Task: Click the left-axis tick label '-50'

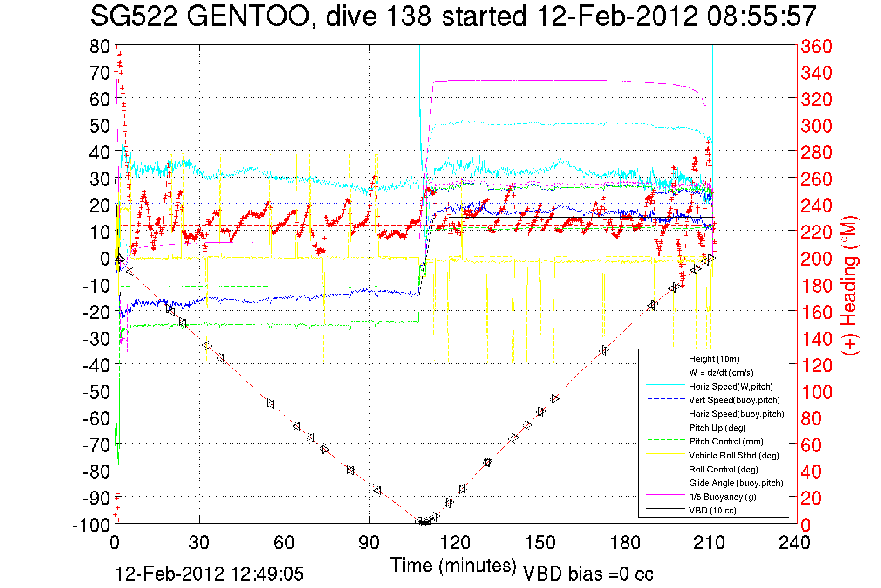Action: click(x=96, y=391)
